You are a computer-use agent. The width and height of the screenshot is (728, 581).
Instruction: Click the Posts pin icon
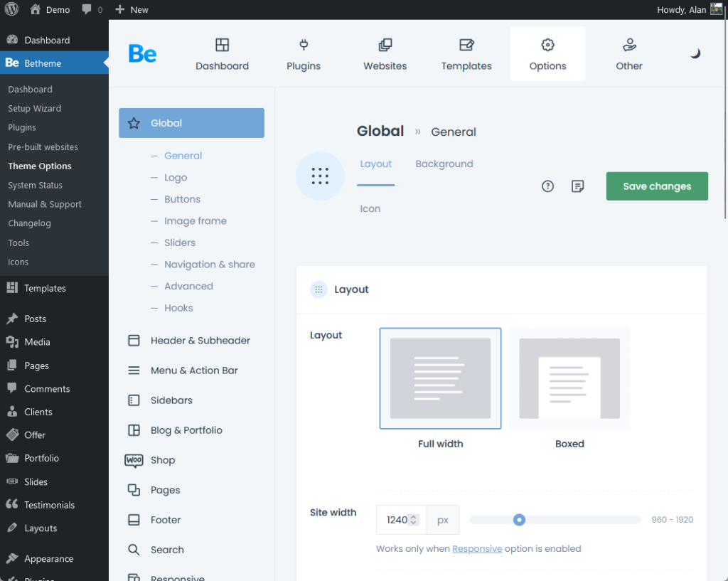pyautogui.click(x=12, y=319)
